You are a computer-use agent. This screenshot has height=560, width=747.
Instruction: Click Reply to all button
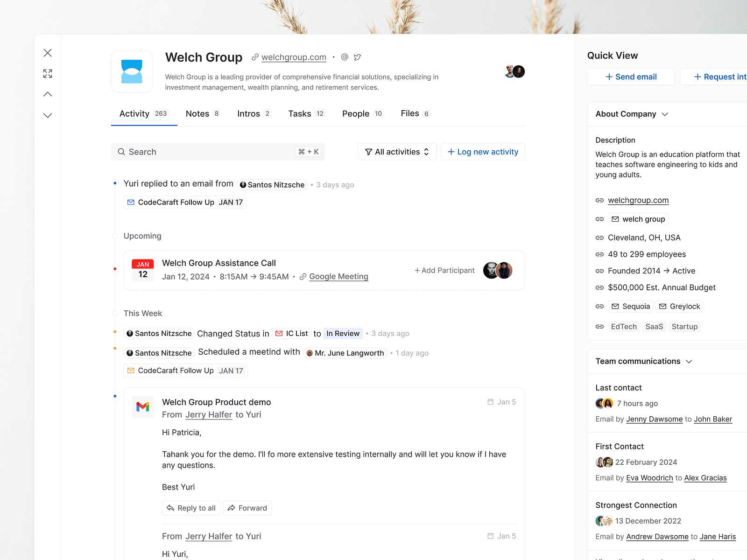coord(191,508)
